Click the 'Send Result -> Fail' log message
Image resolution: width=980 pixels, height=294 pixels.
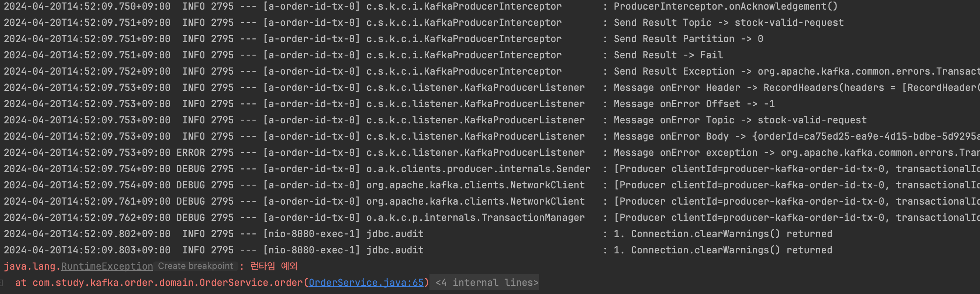point(668,55)
